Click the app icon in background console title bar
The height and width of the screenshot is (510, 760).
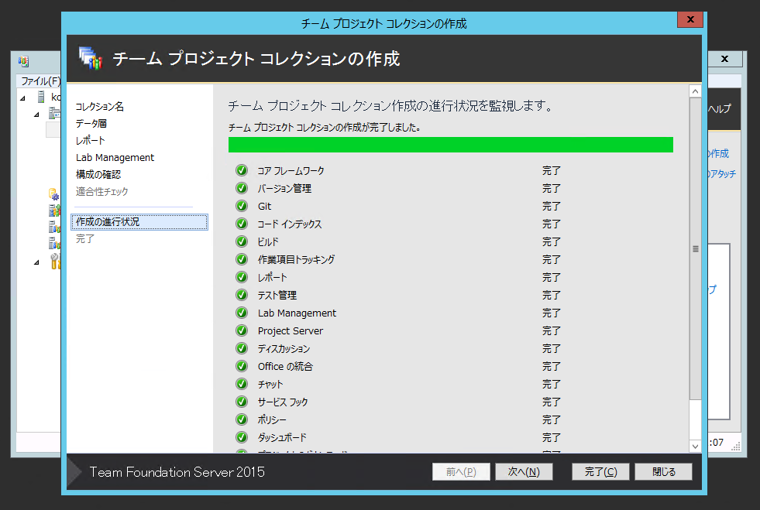tap(23, 61)
